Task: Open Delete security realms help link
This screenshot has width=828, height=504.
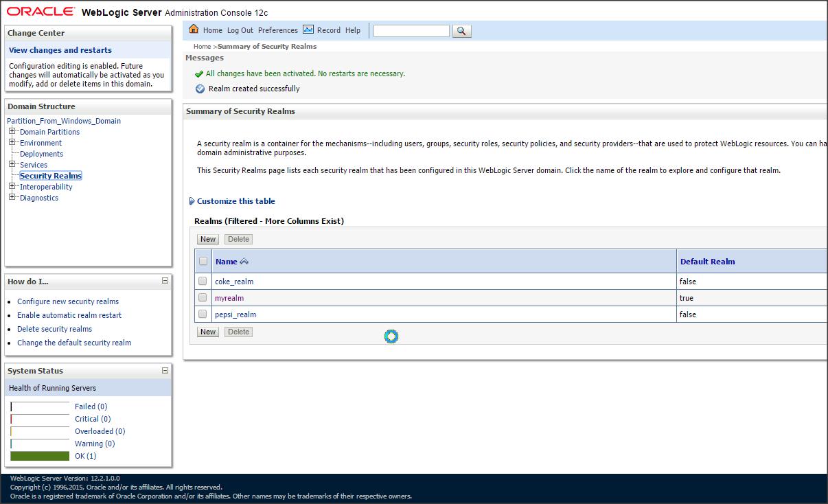Action: tap(54, 329)
